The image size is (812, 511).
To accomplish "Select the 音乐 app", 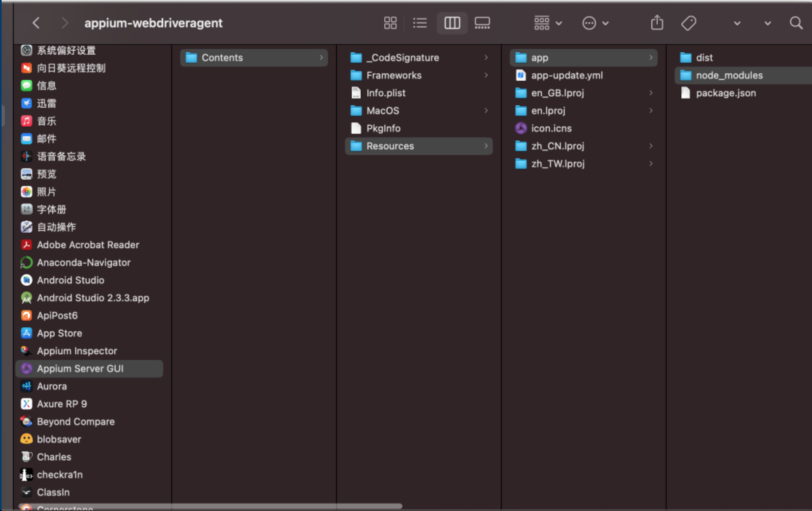I will pos(89,121).
